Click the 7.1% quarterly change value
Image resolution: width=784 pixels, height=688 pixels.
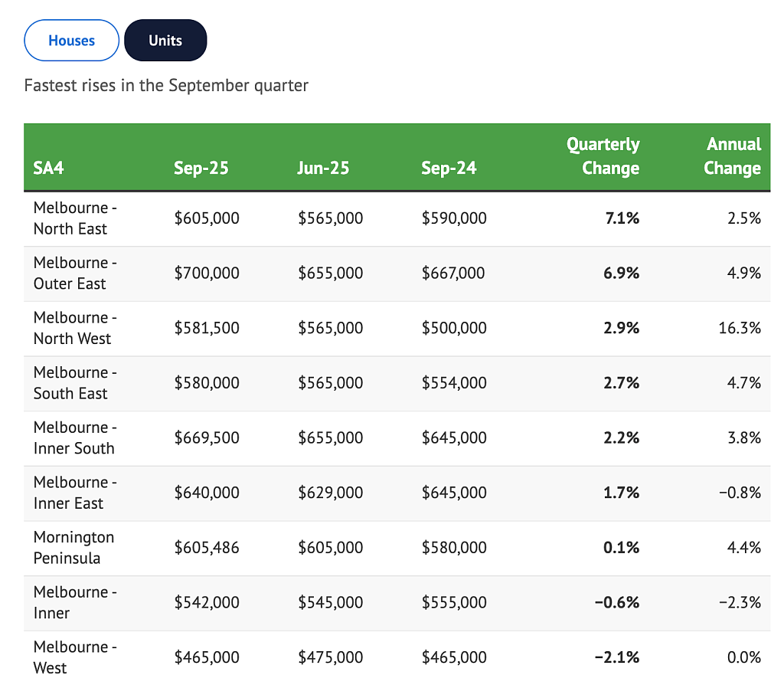[x=622, y=218]
